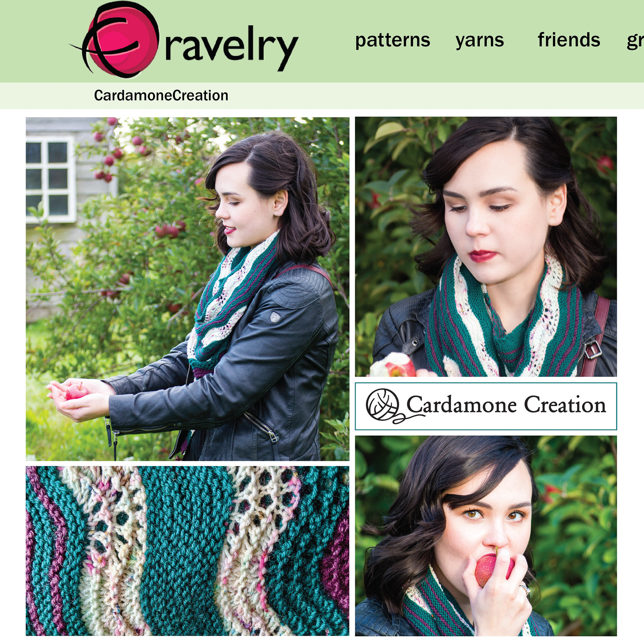The height and width of the screenshot is (644, 644).
Task: Open the large orchard photo with leather jacket
Action: click(x=187, y=289)
